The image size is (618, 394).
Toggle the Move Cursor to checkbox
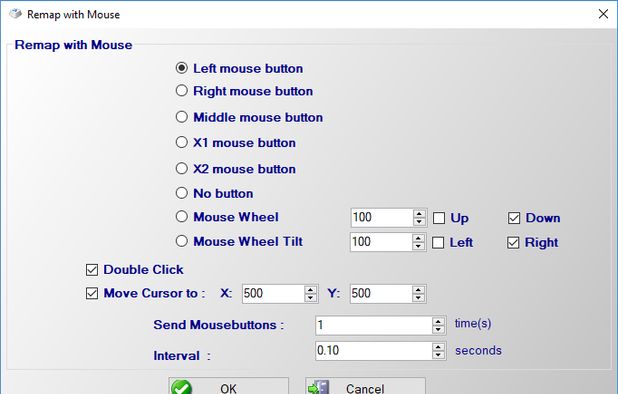point(92,294)
